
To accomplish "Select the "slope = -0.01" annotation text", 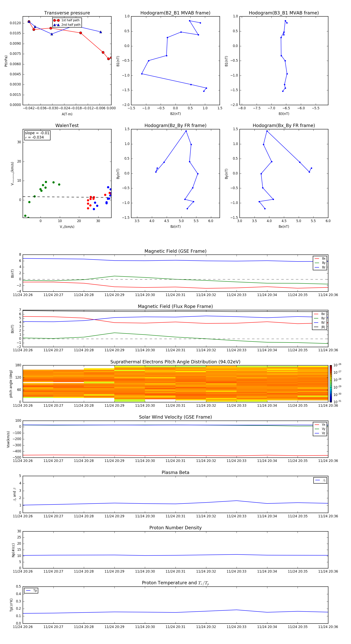I will (x=37, y=133).
